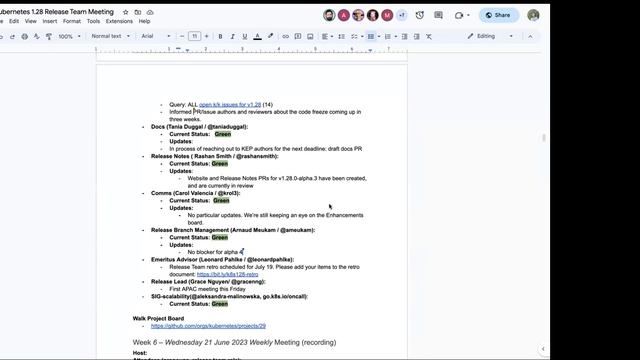Click the Share button
Screen dimensions: 640x360
[498, 15]
